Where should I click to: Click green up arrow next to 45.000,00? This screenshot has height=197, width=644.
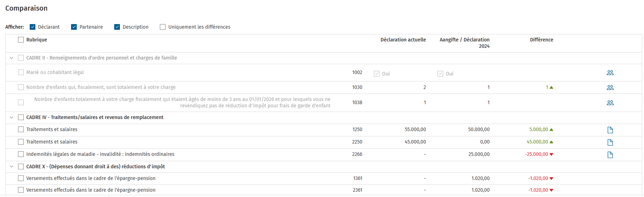551,142
